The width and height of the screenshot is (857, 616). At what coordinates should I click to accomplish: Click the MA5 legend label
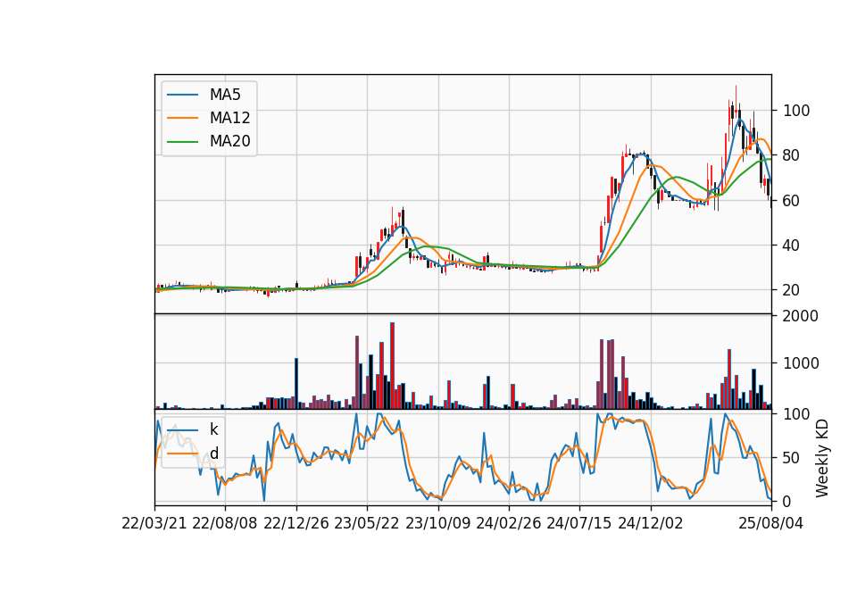225,95
